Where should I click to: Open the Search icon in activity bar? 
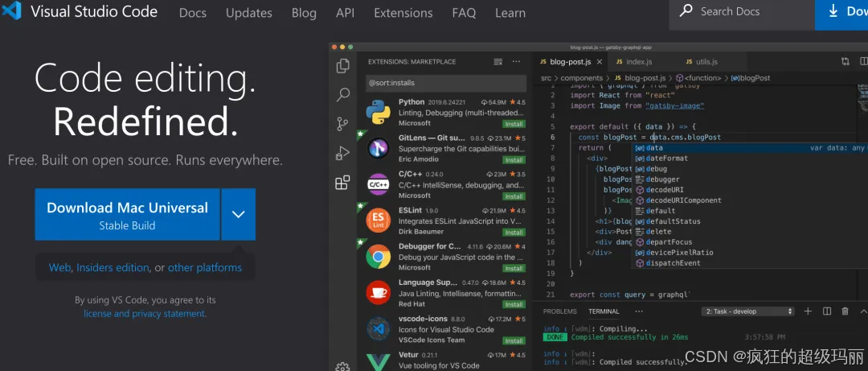click(342, 94)
